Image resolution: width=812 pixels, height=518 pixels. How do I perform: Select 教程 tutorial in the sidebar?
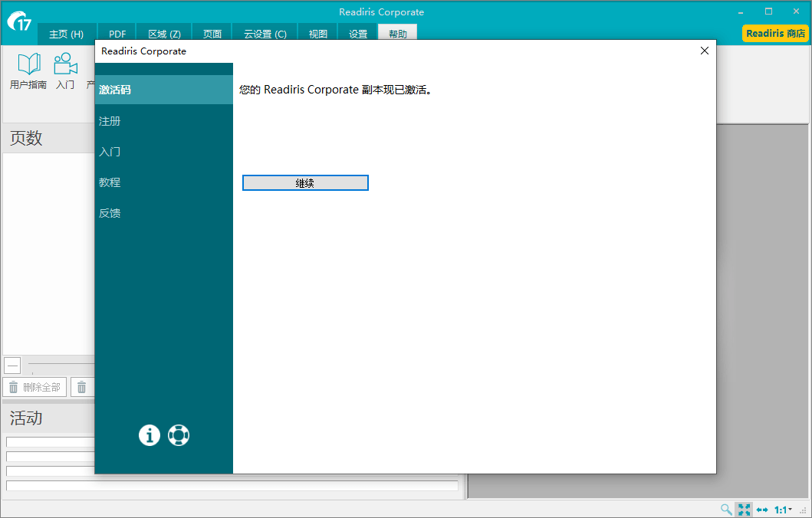110,182
